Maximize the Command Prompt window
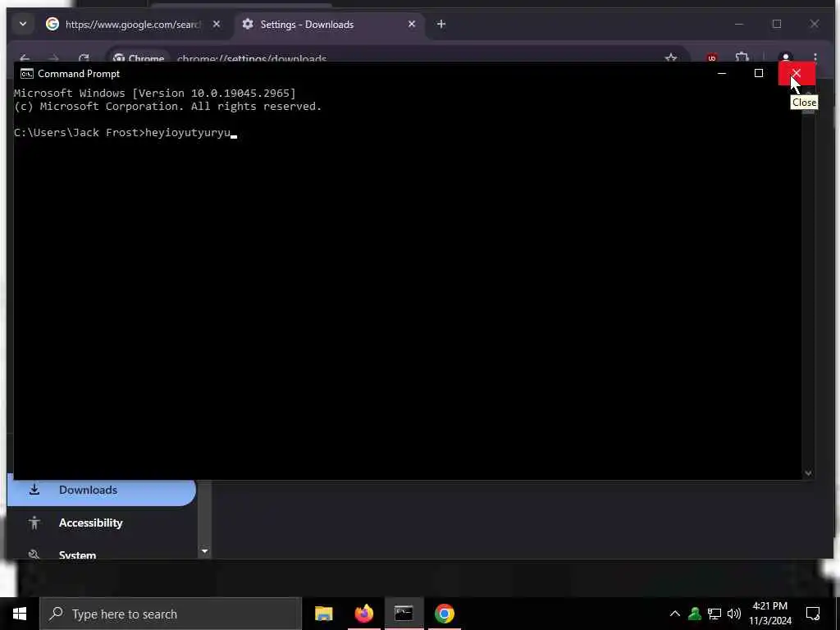 759,73
